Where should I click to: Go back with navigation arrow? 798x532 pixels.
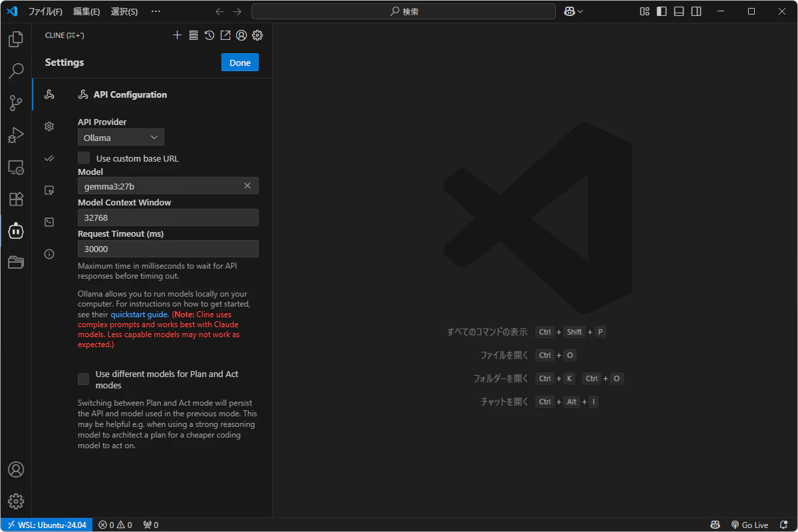click(x=220, y=11)
